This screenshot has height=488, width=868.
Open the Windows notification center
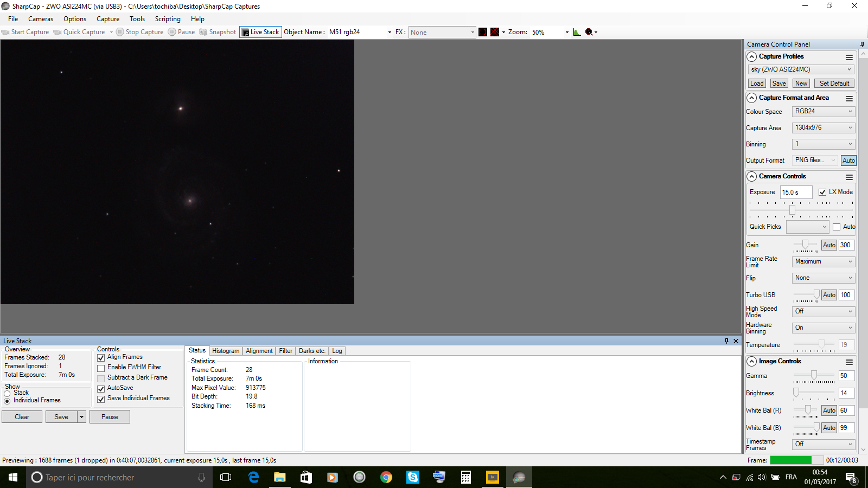point(851,477)
